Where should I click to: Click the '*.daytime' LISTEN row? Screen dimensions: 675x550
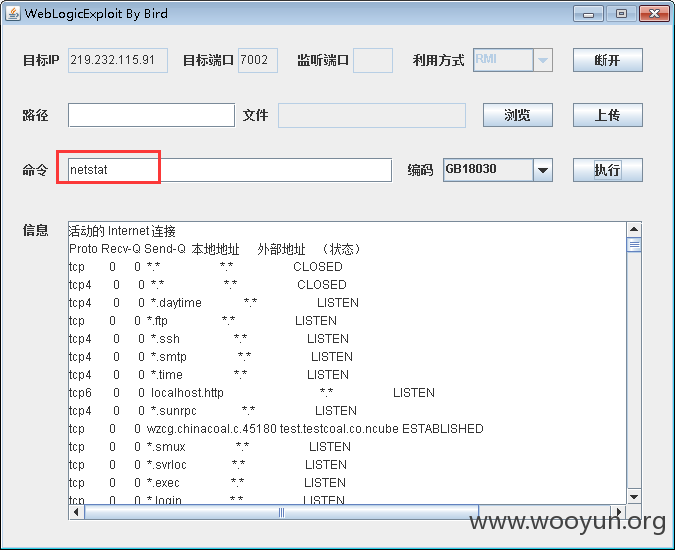point(214,303)
